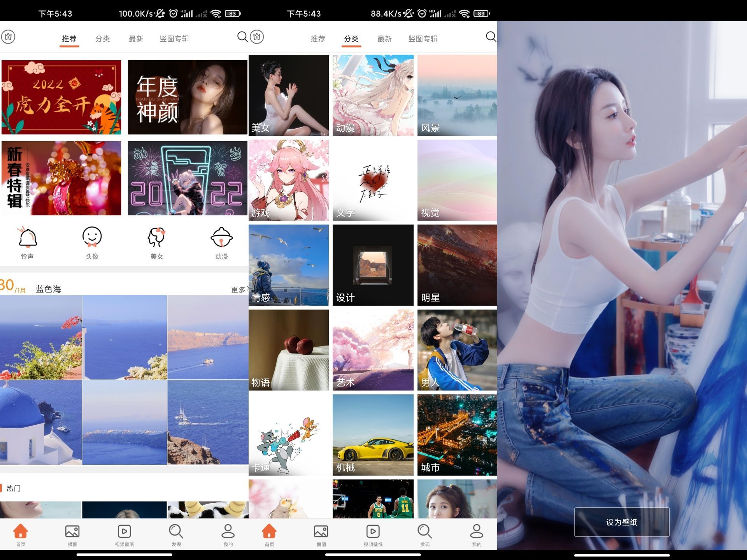Open the blue dome church photo
Viewport: 747px width, 560px height.
(x=41, y=422)
